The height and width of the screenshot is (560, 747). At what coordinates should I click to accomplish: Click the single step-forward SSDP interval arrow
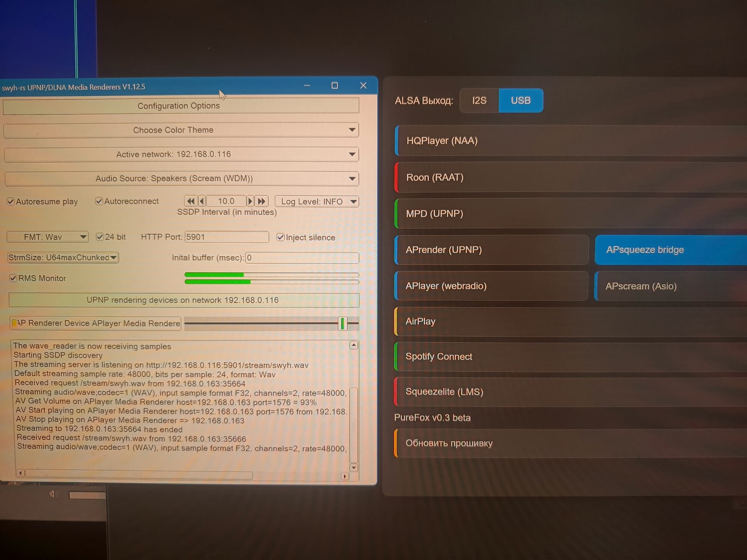click(x=250, y=201)
